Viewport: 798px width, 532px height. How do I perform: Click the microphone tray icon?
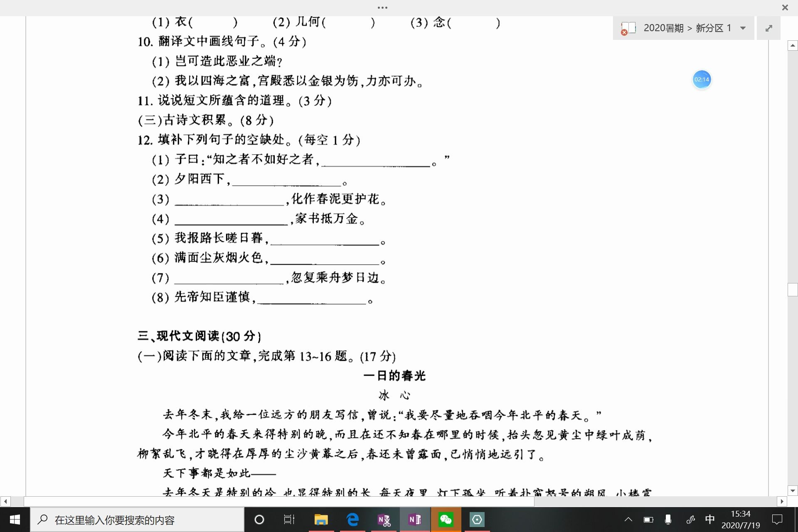click(668, 520)
